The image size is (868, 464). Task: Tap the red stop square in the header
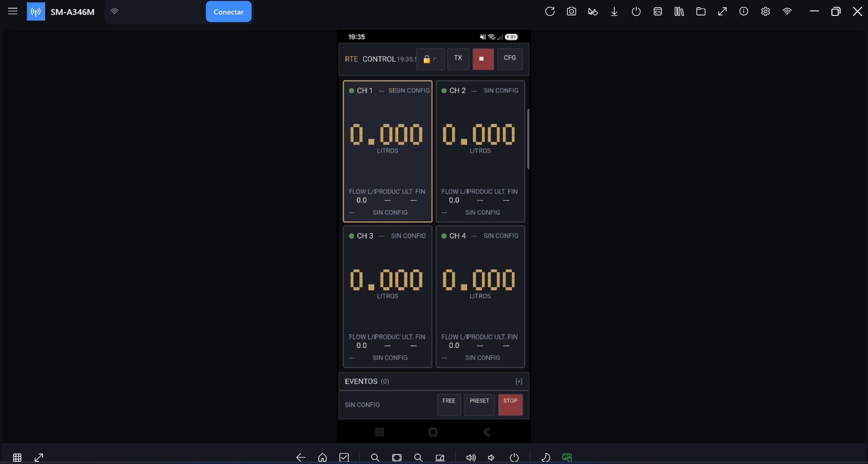tap(483, 59)
